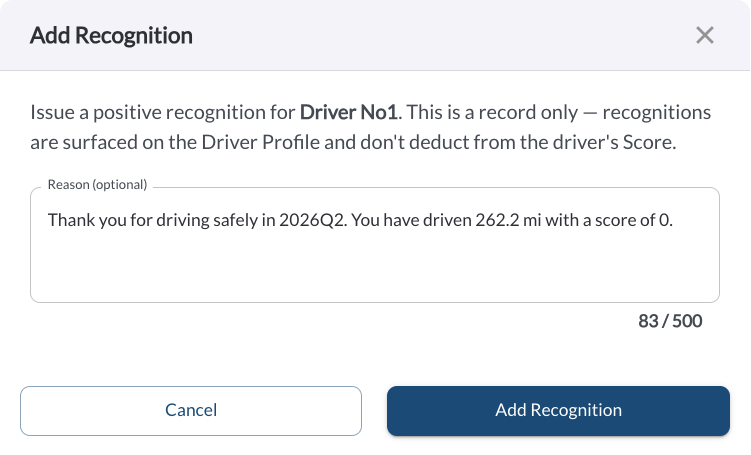The image size is (751, 455).
Task: Close the Add Recognition dialog with X
Action: (705, 35)
